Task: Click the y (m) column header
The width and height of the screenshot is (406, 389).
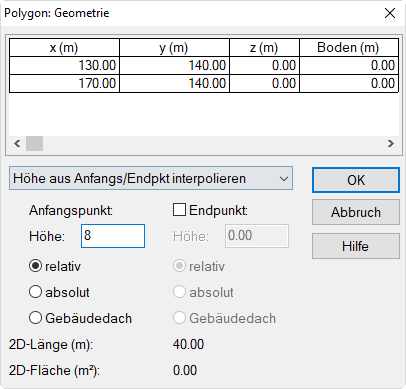Action: coord(174,48)
